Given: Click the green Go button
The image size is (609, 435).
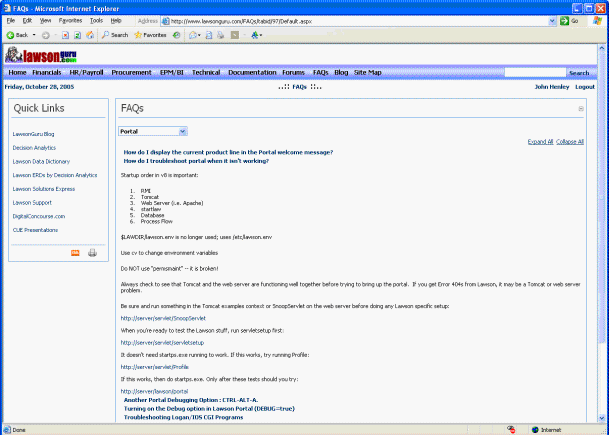Looking at the screenshot, I should 569,21.
